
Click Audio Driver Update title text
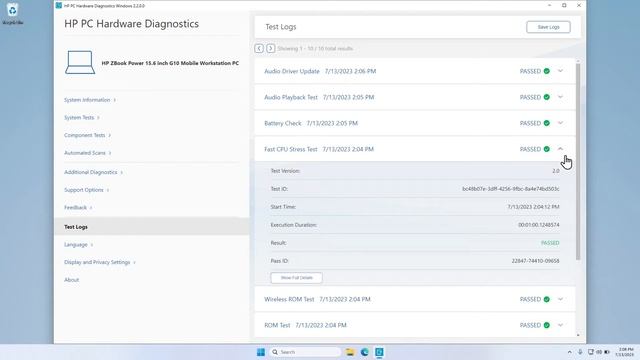coord(292,71)
